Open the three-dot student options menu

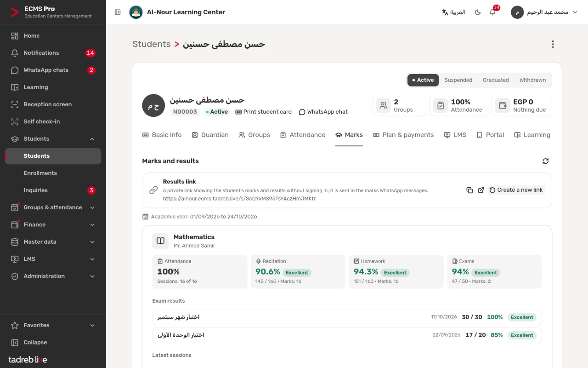click(x=553, y=44)
